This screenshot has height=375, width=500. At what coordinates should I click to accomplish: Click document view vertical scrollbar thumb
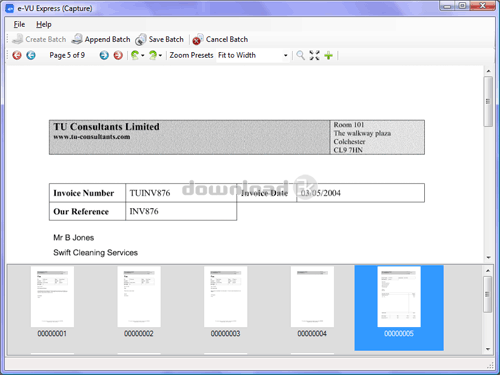pos(488,102)
